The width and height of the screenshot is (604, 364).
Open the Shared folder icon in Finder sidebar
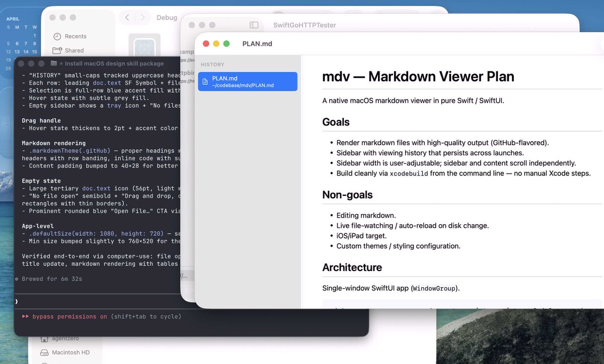click(x=57, y=50)
